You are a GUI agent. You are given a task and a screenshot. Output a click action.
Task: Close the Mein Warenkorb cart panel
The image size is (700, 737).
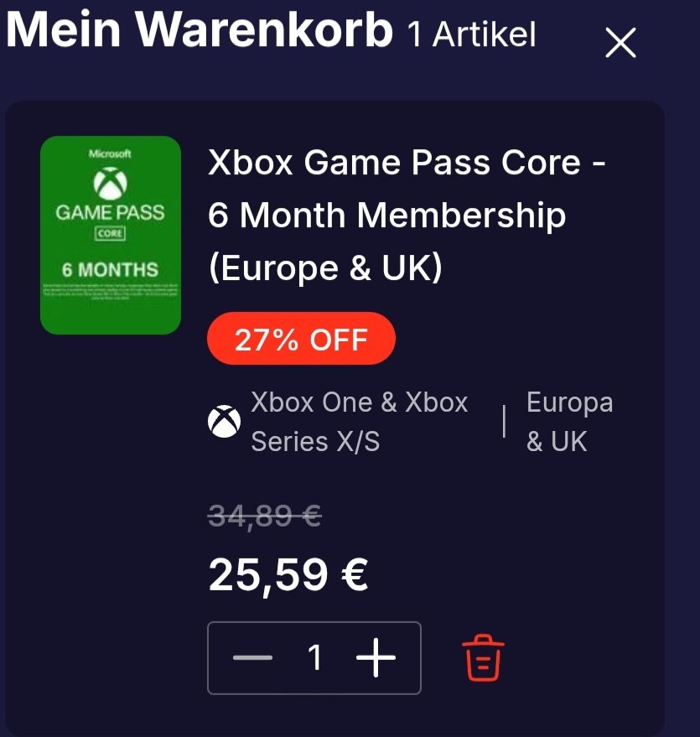point(620,42)
